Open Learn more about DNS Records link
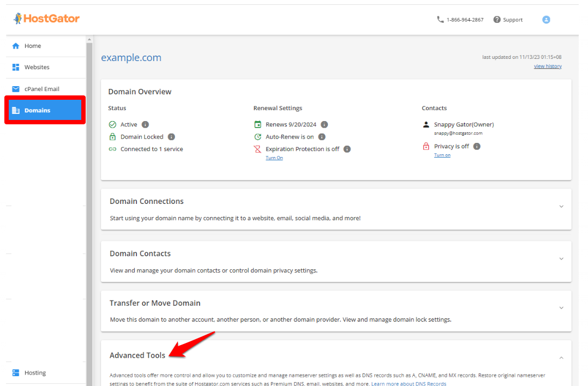 (409, 383)
